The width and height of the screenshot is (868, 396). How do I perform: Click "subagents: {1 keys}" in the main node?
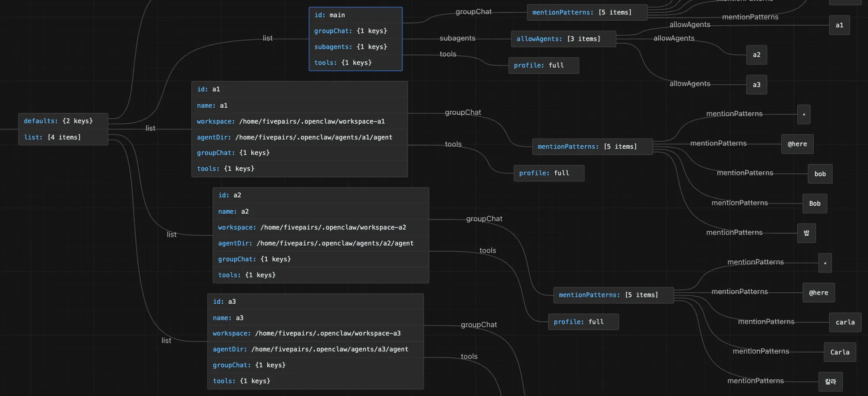355,47
